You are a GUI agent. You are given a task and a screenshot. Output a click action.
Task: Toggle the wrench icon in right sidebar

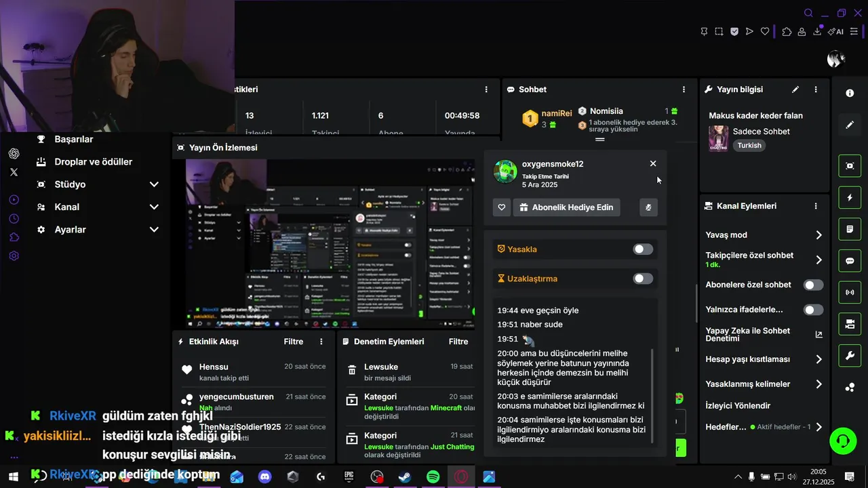(x=850, y=356)
